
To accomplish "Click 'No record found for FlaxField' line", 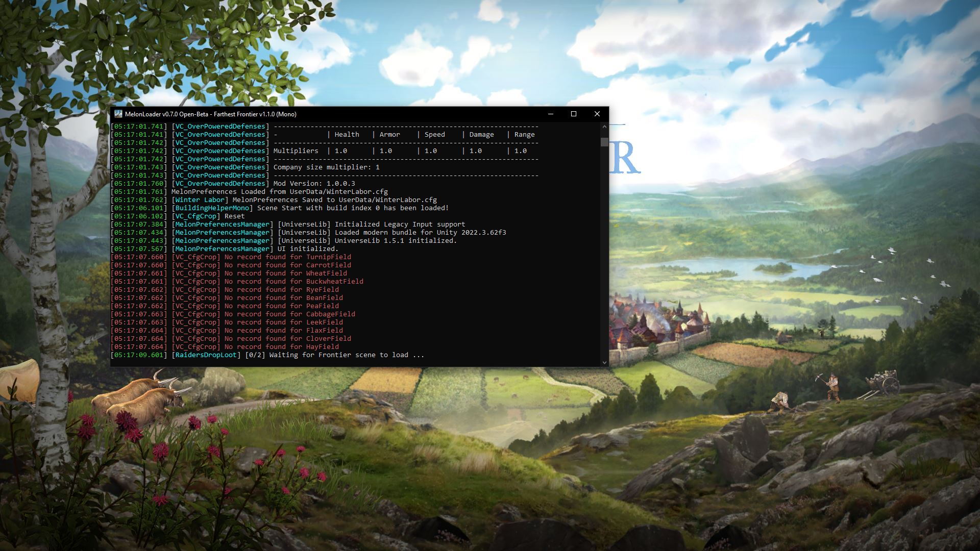I will click(x=284, y=331).
